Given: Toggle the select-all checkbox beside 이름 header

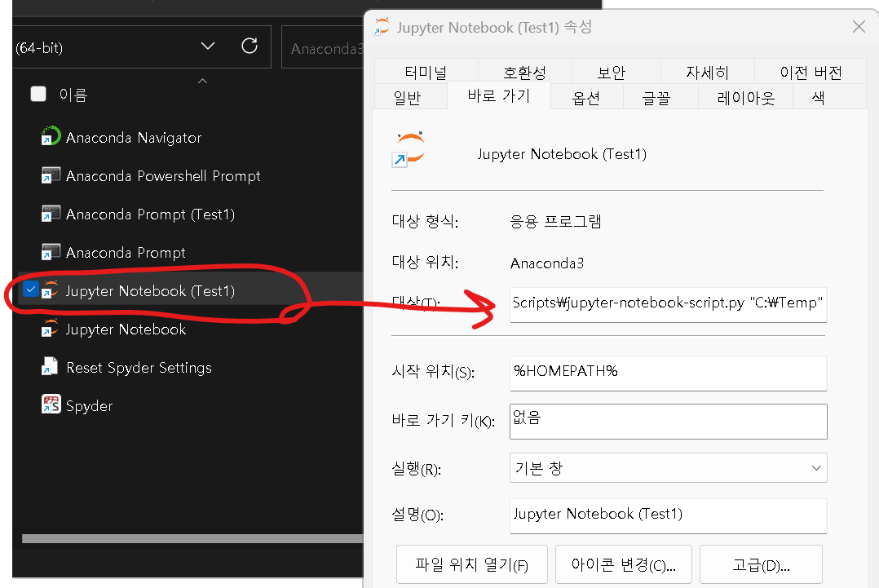Looking at the screenshot, I should [x=38, y=94].
